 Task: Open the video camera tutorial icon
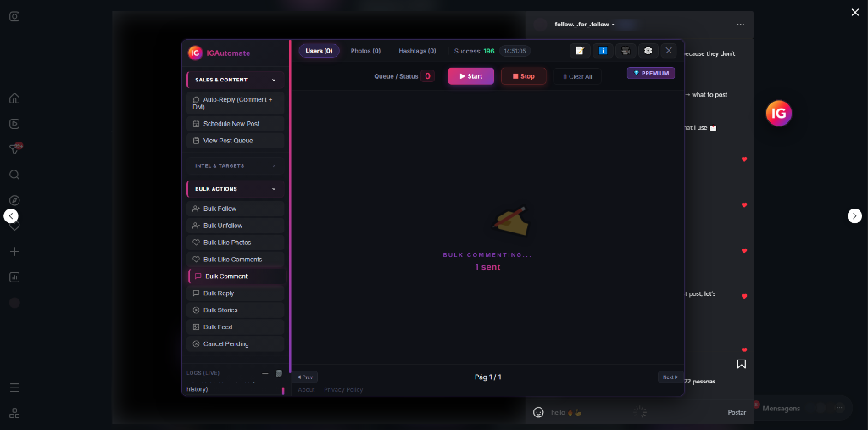pyautogui.click(x=626, y=50)
